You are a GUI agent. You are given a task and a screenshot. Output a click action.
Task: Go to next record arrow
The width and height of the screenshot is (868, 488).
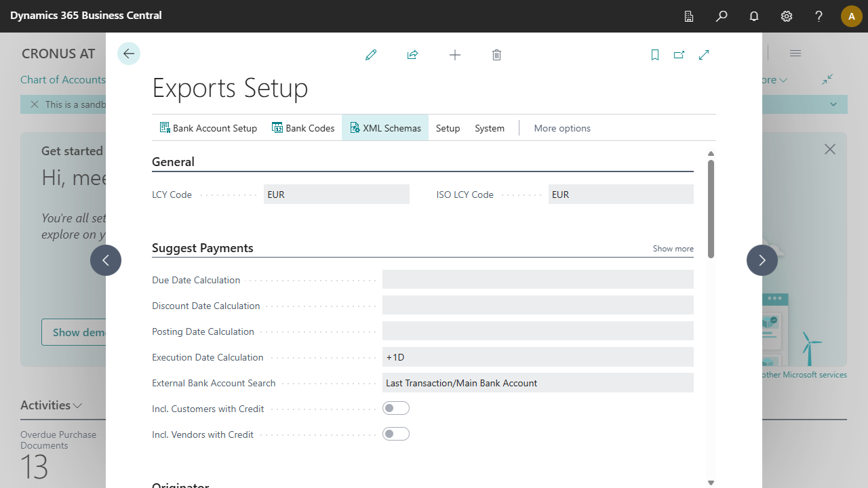(x=762, y=260)
